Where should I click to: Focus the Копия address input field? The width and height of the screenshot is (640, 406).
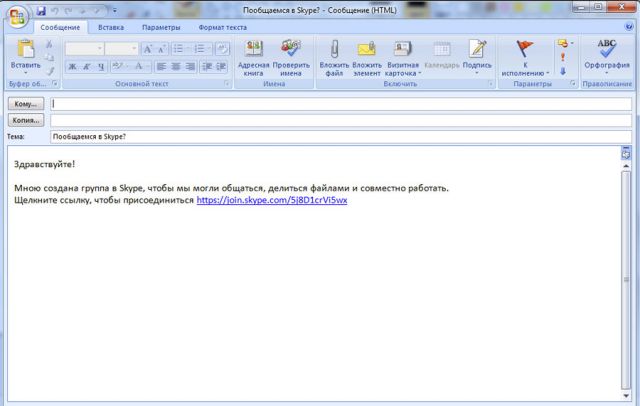pos(341,120)
